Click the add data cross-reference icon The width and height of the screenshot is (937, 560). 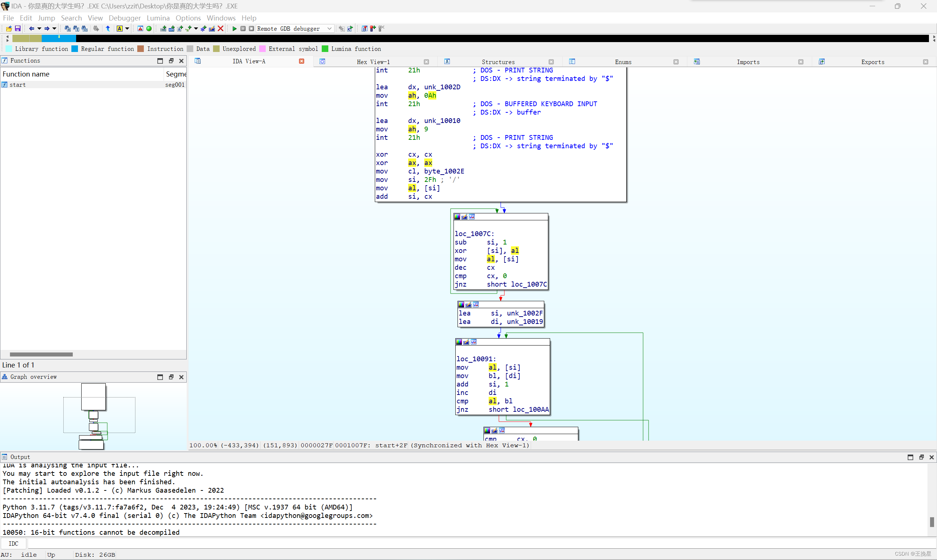pyautogui.click(x=172, y=29)
